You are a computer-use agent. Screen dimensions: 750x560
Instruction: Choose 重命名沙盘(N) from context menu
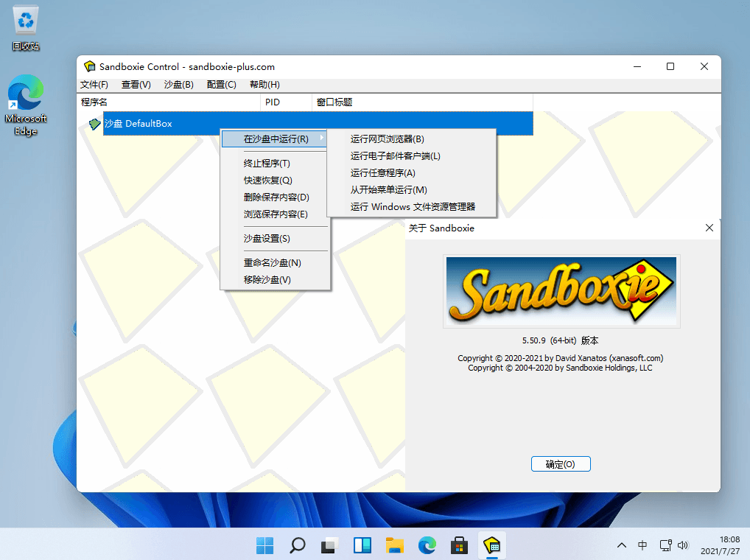click(x=275, y=263)
